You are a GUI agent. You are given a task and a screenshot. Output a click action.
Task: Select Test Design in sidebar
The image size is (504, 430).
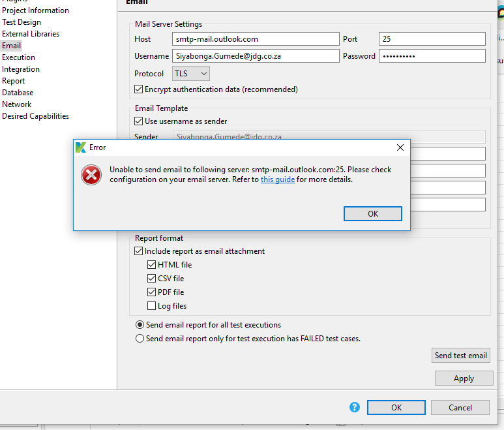pyautogui.click(x=22, y=22)
